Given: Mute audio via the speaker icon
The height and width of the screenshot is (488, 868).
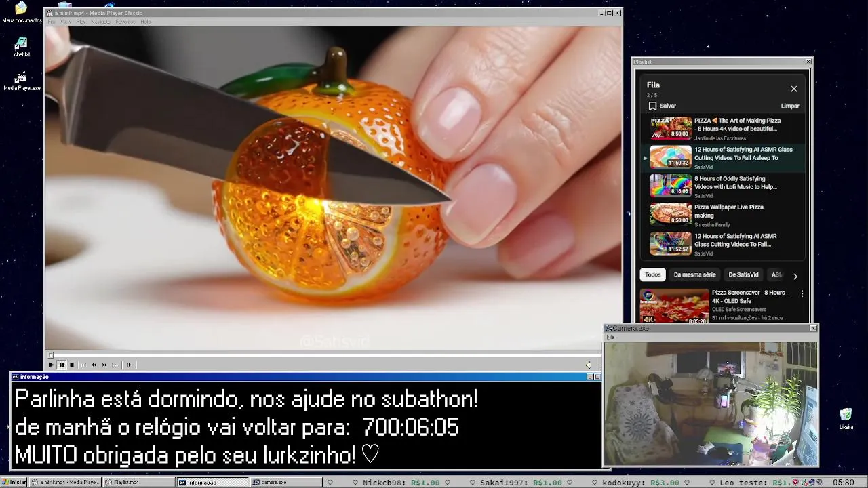Looking at the screenshot, I should coord(589,365).
